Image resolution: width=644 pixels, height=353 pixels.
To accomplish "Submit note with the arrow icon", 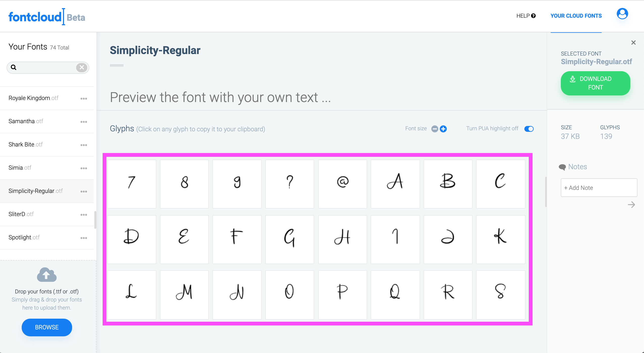I will 631,205.
